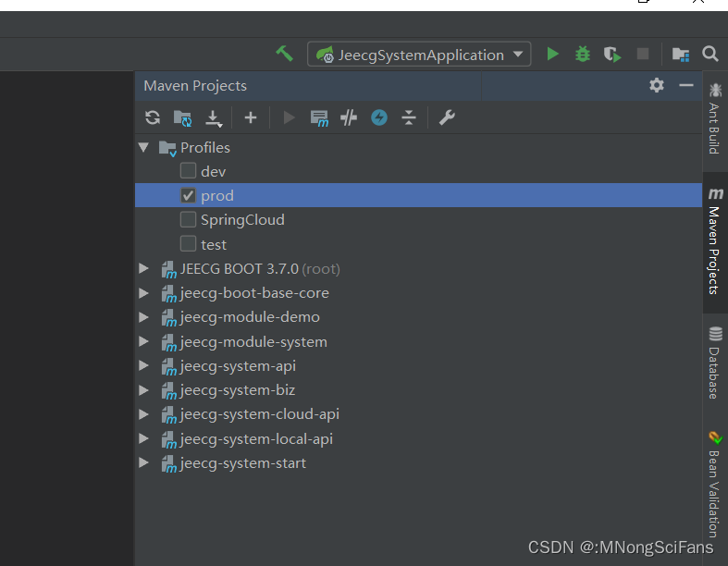This screenshot has width=728, height=566.
Task: Select the Maven Projects side tab
Action: pos(715,241)
